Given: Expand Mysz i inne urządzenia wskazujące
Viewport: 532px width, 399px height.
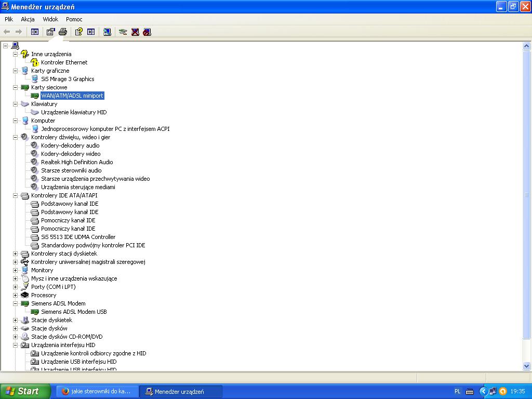Looking at the screenshot, I should click(15, 278).
